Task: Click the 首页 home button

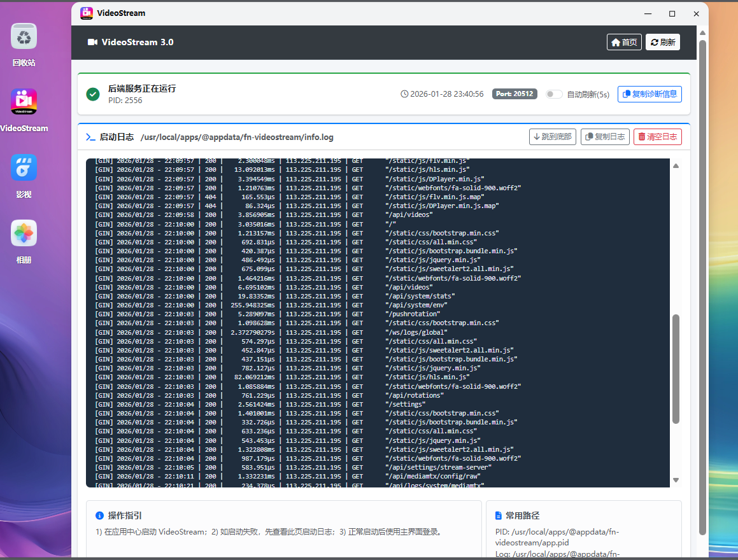Action: [x=623, y=42]
